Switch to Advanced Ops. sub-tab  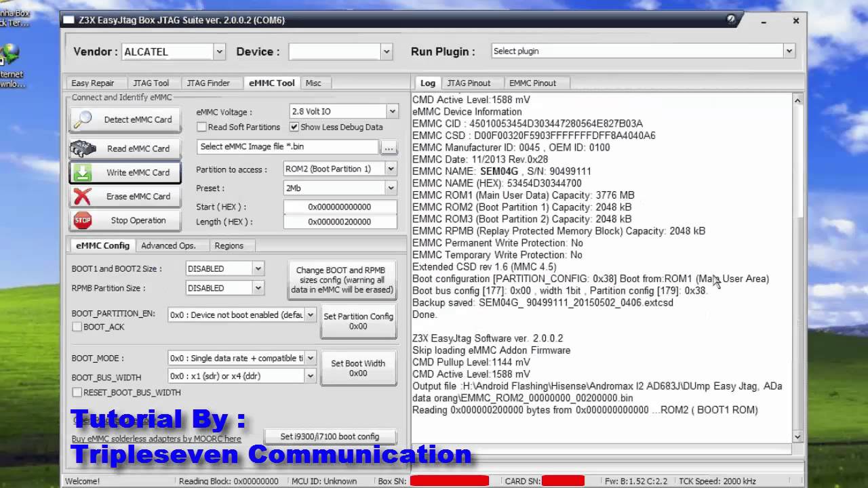point(168,245)
